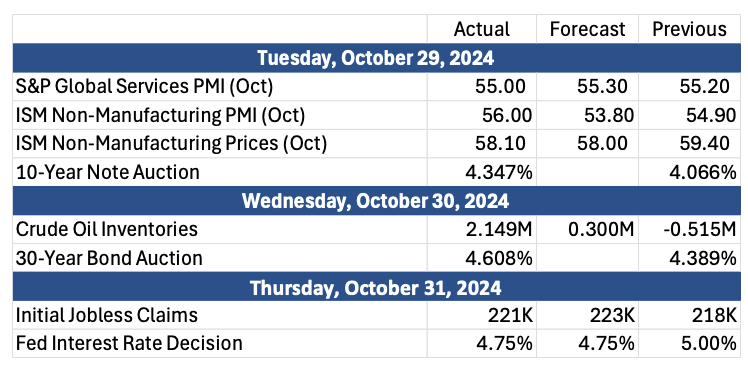
Task: Click the -0.515M previous value cell
Action: 690,229
